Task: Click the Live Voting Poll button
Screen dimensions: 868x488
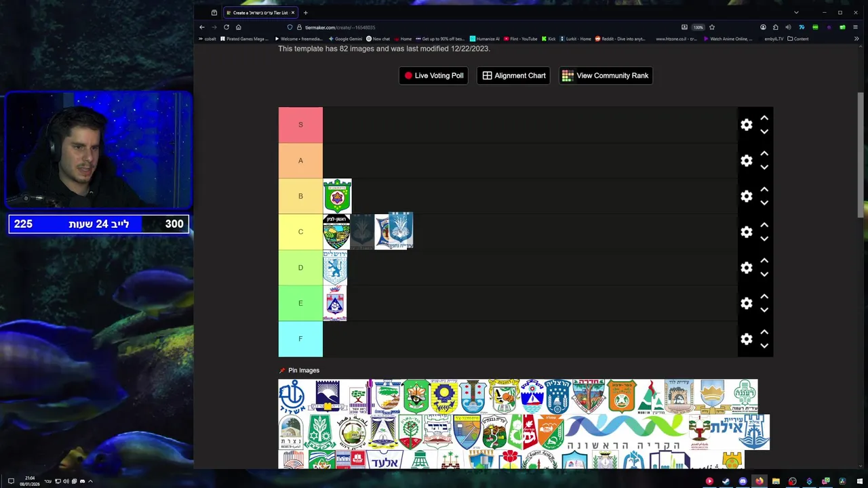Action: (x=433, y=75)
